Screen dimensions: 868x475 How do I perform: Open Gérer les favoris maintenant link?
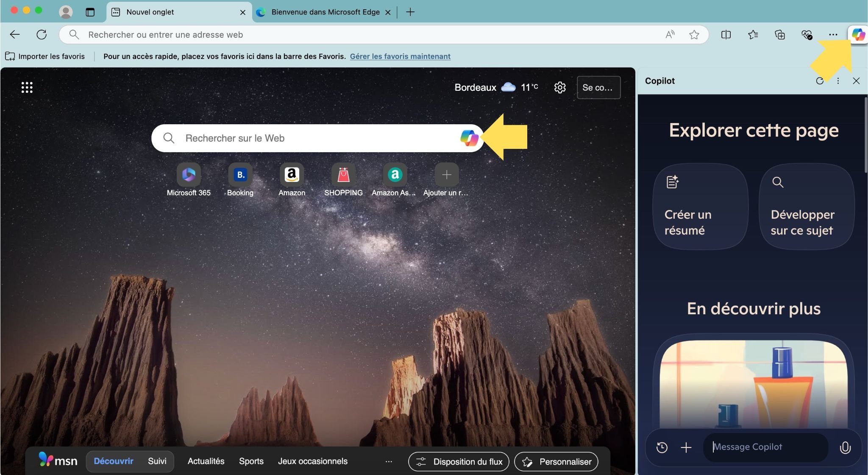click(400, 56)
